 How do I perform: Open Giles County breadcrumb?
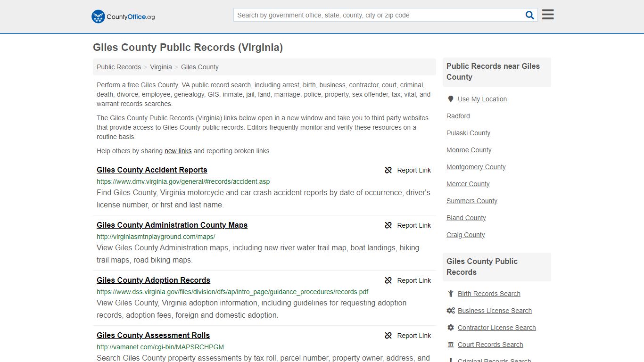pyautogui.click(x=200, y=67)
